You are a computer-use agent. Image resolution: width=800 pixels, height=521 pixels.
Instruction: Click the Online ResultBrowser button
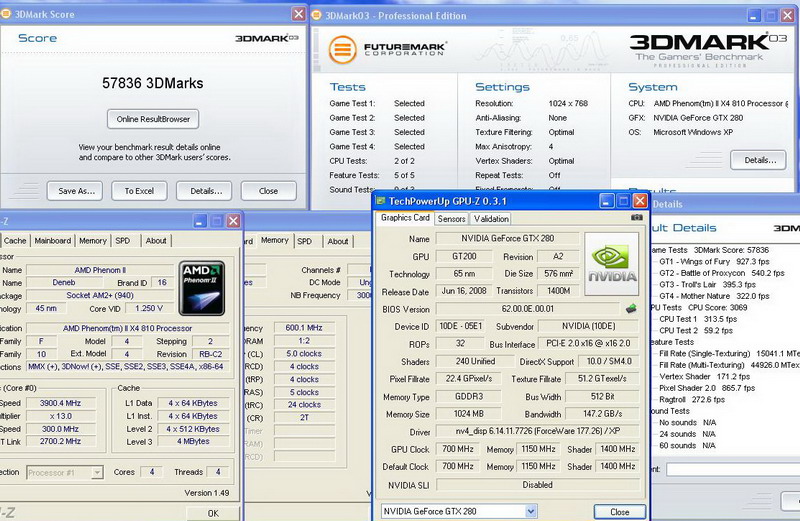[x=153, y=119]
